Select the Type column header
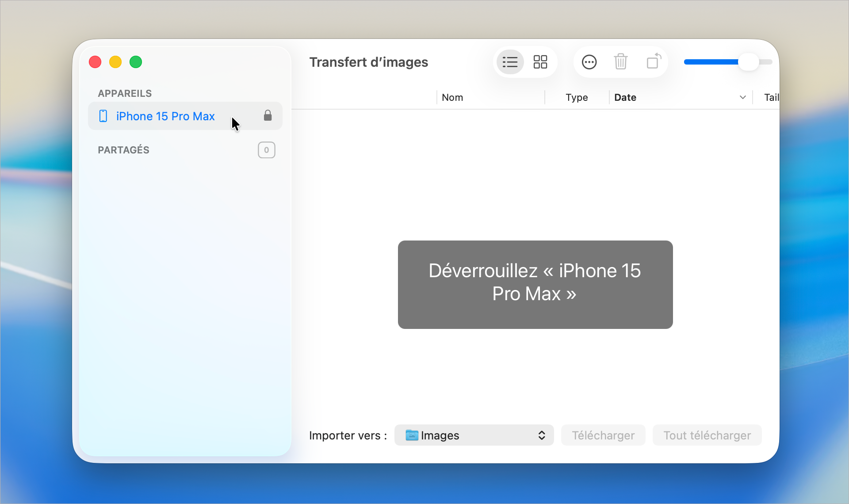The width and height of the screenshot is (849, 504). 577,97
